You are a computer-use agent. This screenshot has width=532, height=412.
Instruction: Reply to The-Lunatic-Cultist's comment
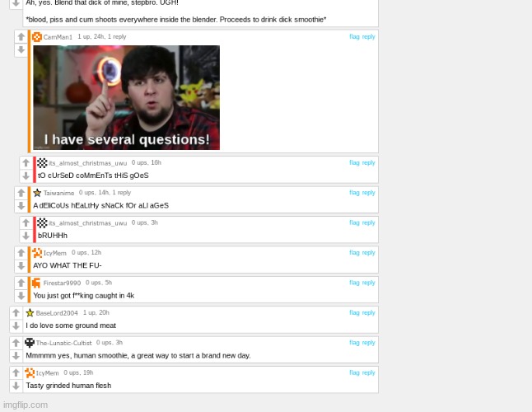pos(368,343)
